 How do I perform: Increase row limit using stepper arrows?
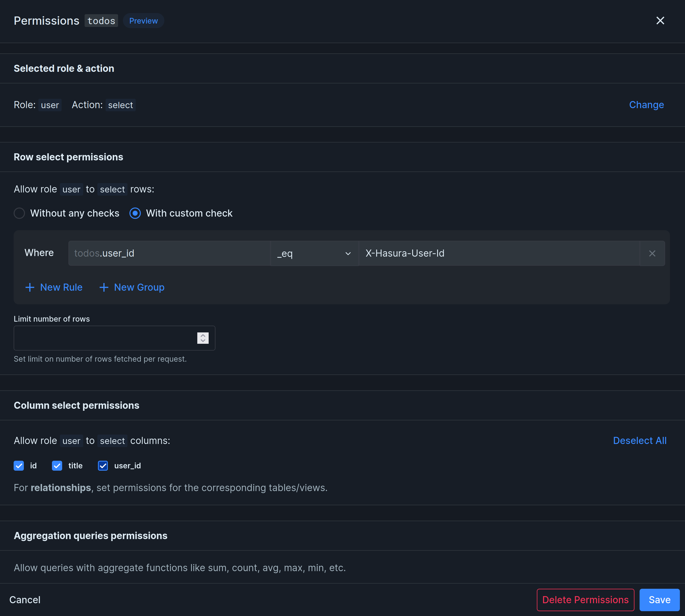pos(202,338)
